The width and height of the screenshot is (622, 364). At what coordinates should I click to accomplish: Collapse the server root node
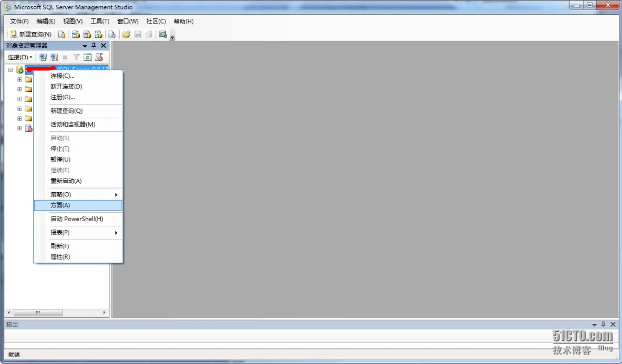click(x=11, y=70)
